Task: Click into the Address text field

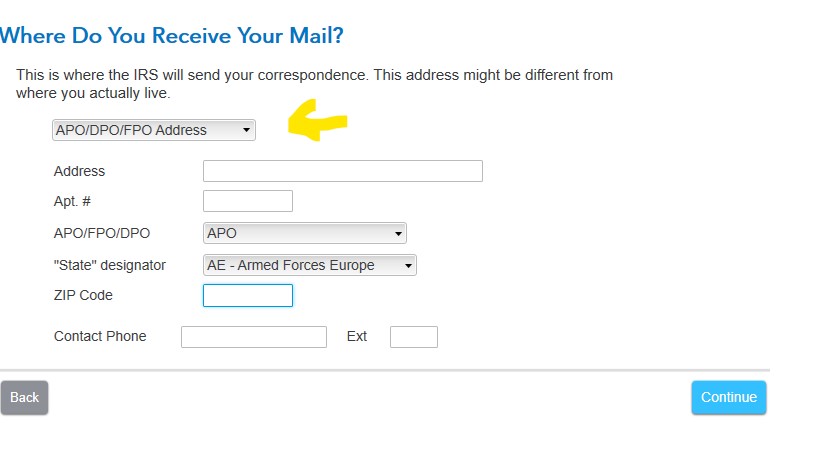Action: click(342, 171)
